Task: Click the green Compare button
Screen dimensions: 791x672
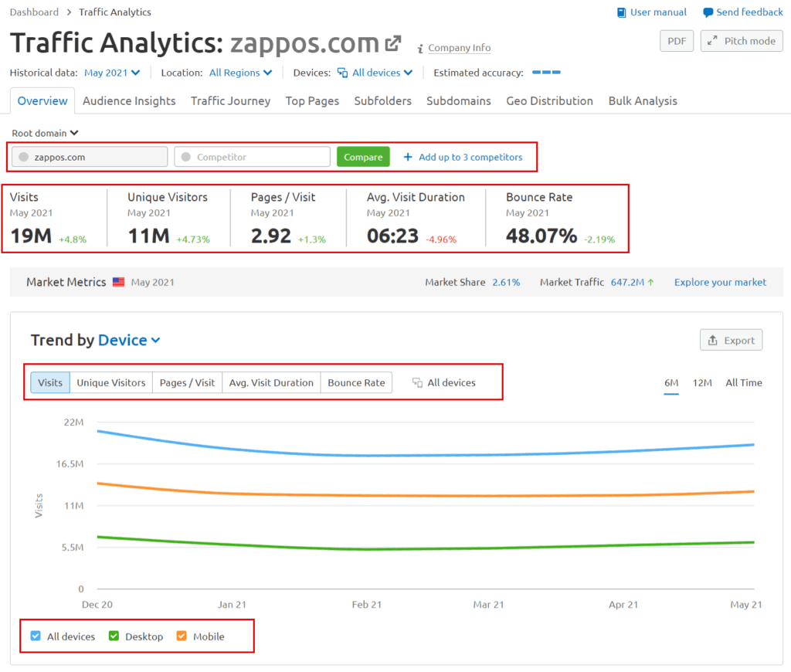Action: click(x=363, y=157)
